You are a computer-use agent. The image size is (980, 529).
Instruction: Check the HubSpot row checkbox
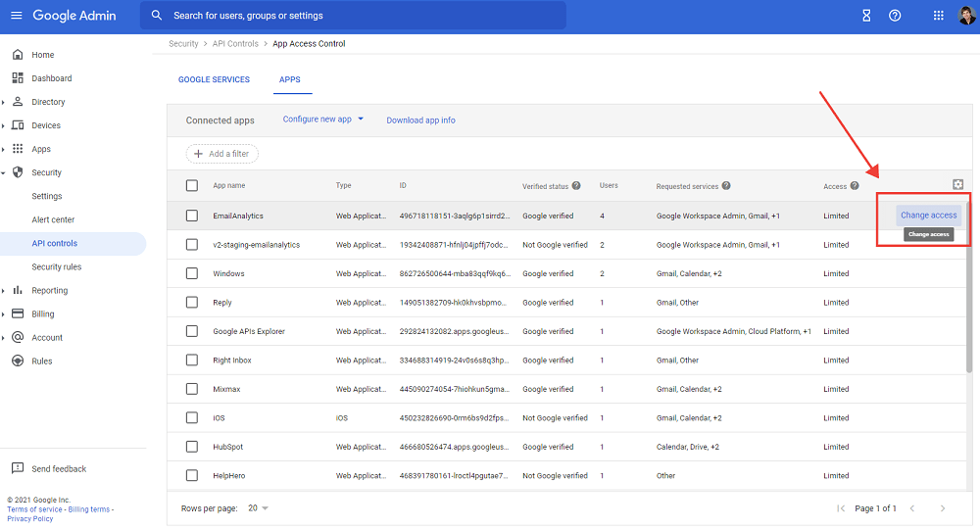[x=192, y=447]
